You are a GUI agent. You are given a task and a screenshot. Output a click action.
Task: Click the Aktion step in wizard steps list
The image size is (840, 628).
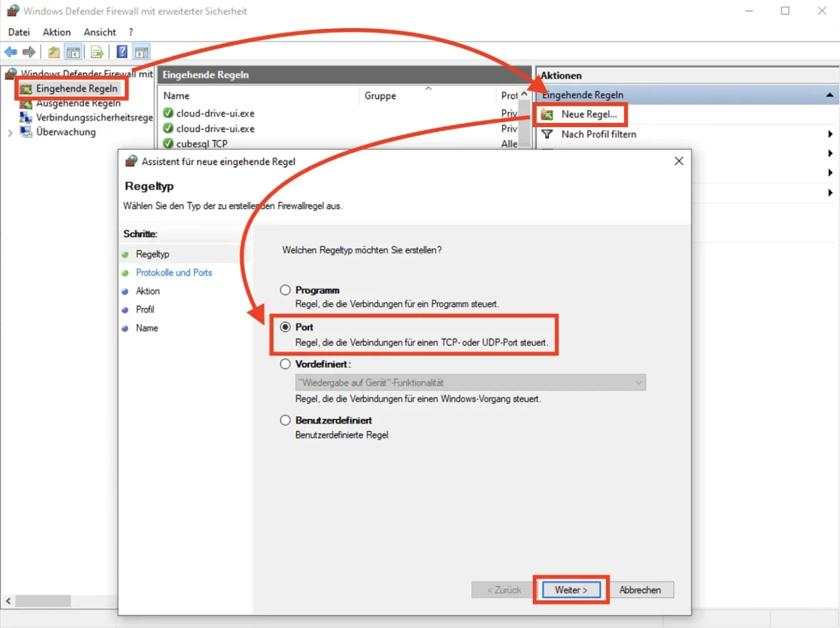tap(148, 291)
